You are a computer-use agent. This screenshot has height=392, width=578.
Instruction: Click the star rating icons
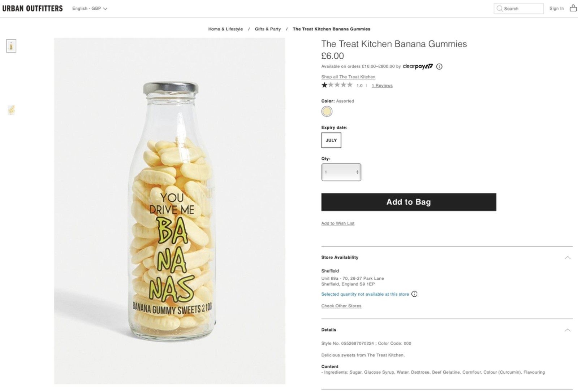pyautogui.click(x=337, y=85)
